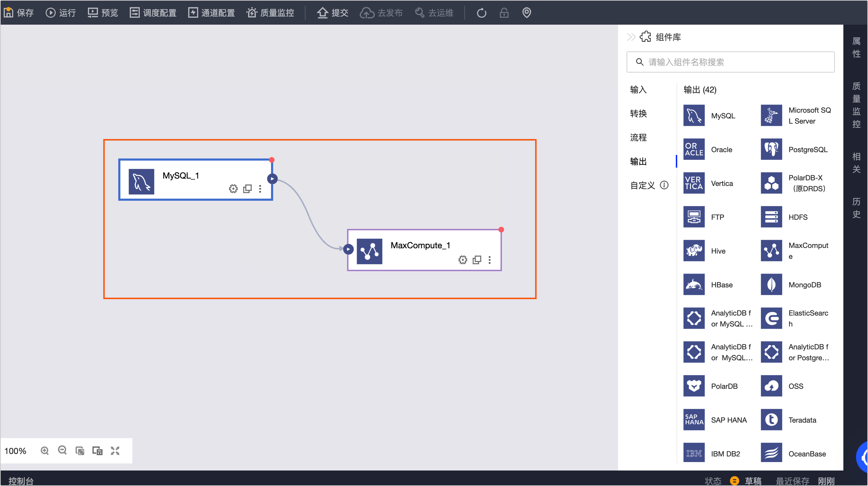The height and width of the screenshot is (486, 868).
Task: Open the 质量监控 right side tab
Action: 856,105
